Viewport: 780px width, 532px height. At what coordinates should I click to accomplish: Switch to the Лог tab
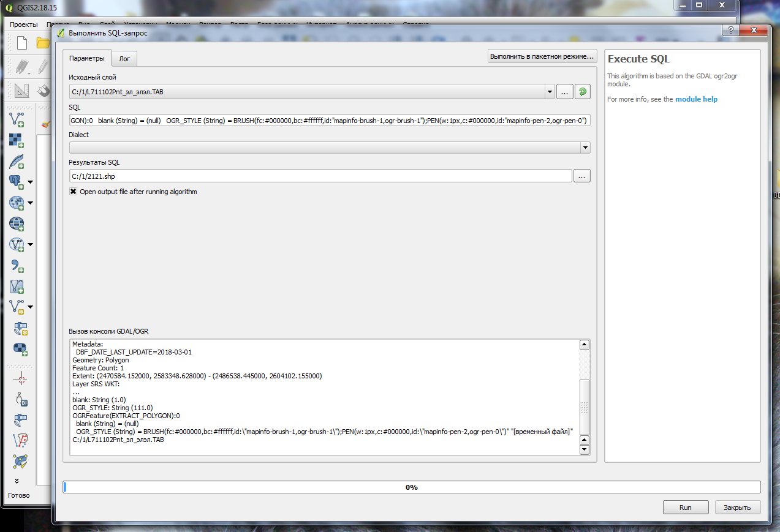tap(124, 59)
